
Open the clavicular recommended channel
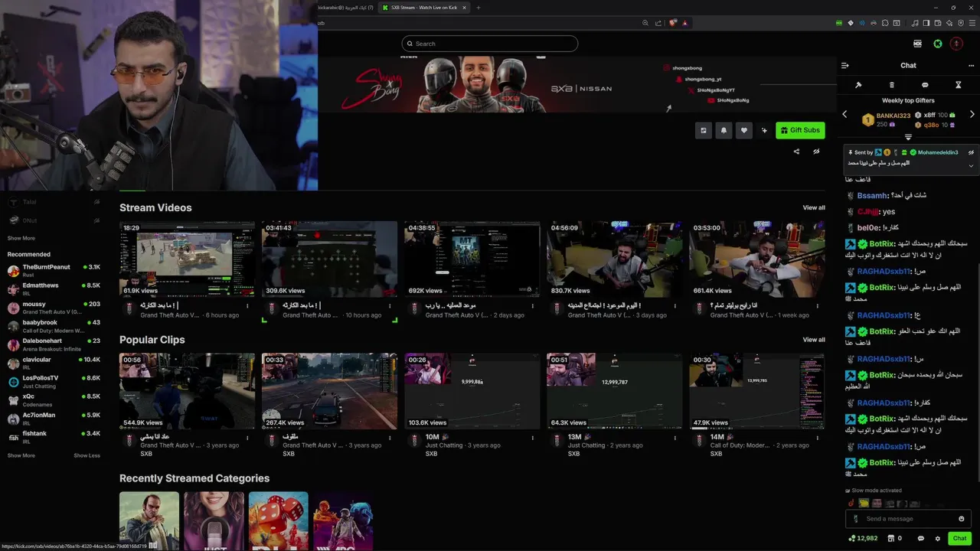tap(54, 363)
